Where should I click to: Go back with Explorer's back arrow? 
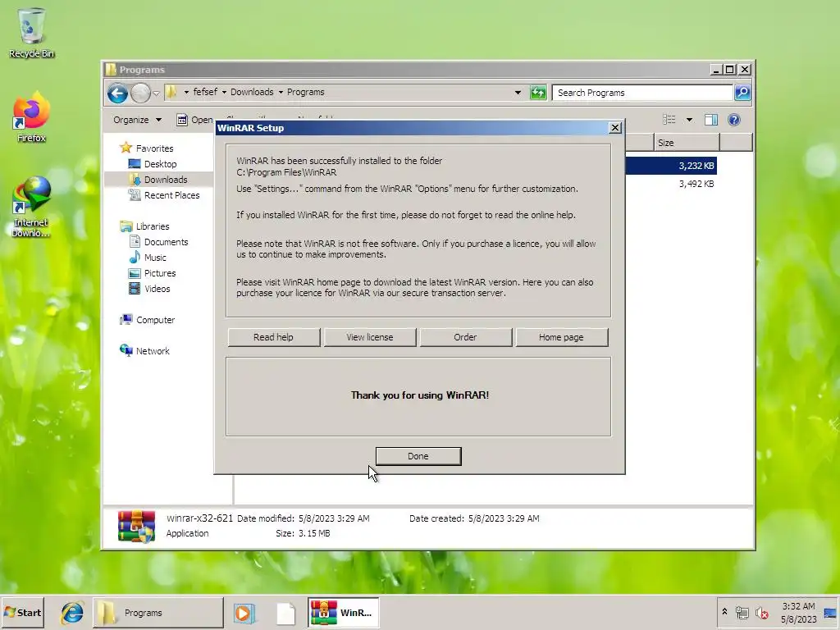pyautogui.click(x=117, y=94)
